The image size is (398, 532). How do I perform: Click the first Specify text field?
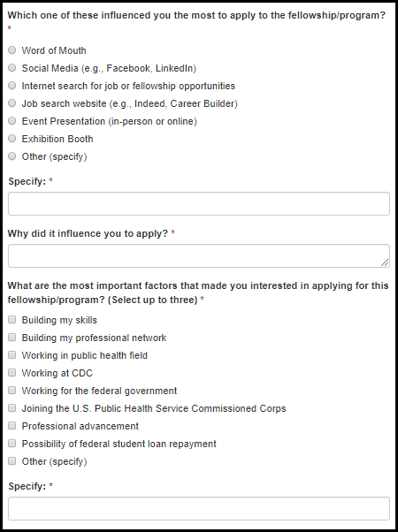click(199, 203)
